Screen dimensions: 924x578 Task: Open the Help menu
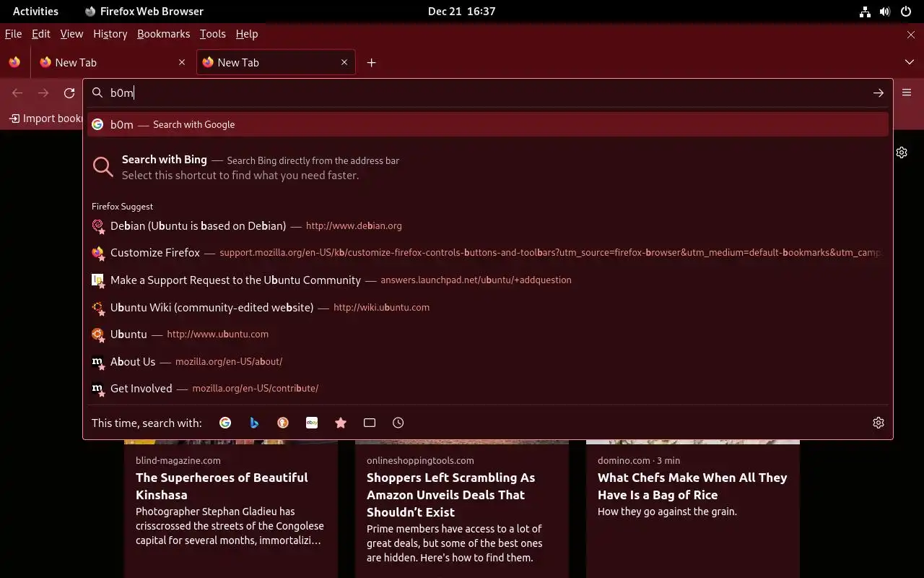(247, 34)
